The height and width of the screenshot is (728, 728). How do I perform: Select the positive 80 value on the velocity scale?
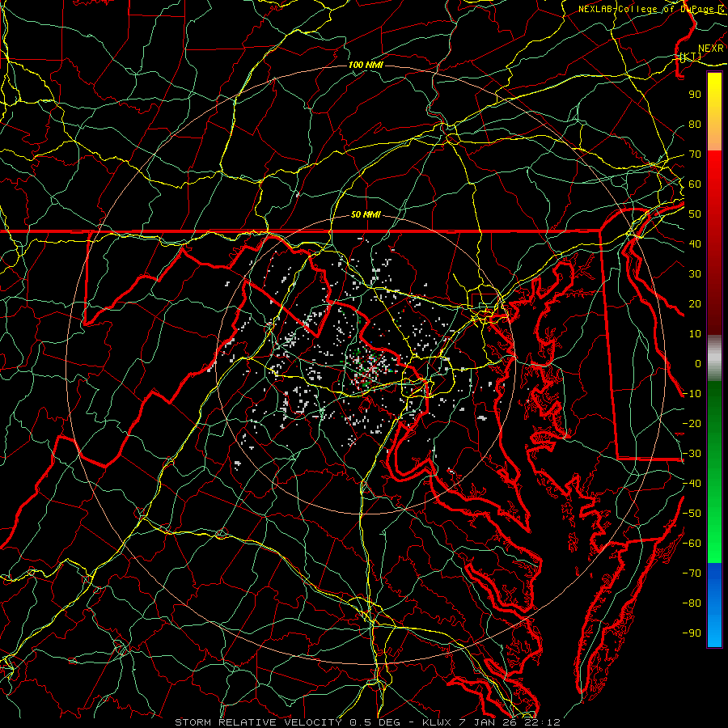point(695,124)
